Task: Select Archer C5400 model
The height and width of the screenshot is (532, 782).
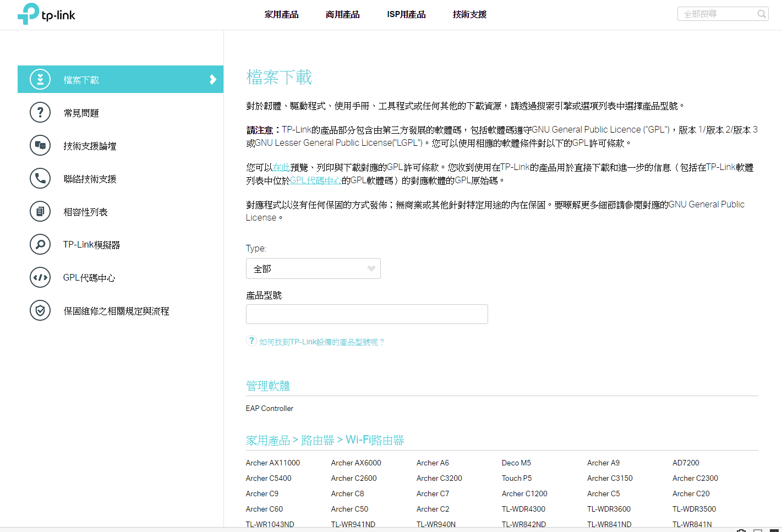Action: [269, 478]
